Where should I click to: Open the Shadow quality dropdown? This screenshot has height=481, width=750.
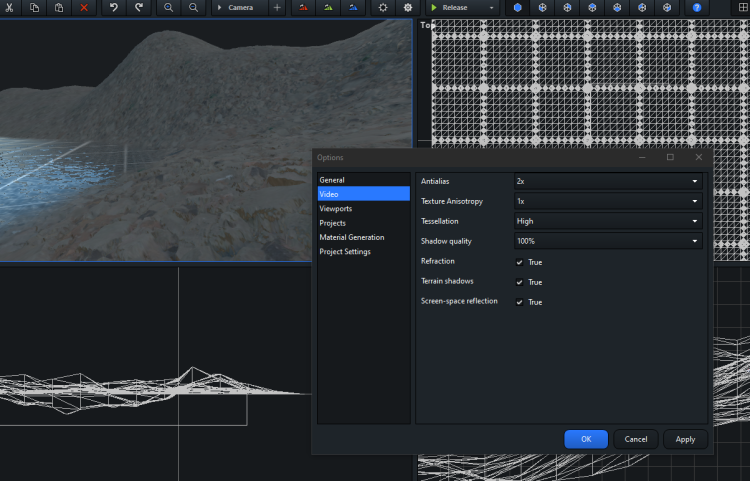[607, 241]
